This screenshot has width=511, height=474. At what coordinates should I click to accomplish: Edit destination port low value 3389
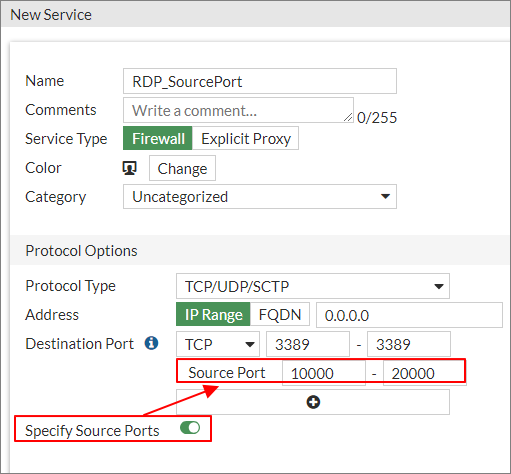coord(308,344)
